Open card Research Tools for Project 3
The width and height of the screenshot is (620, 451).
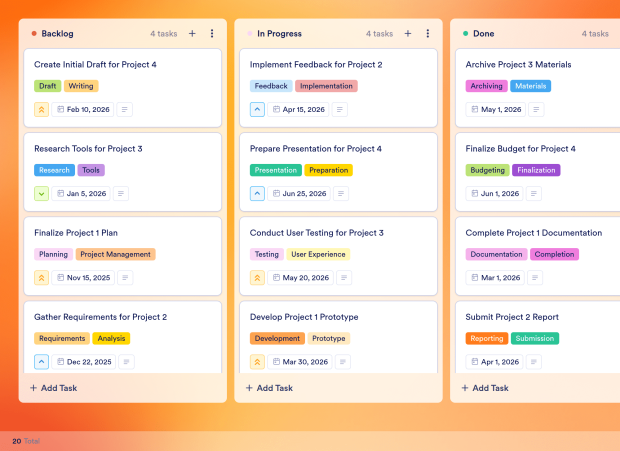[x=123, y=172]
